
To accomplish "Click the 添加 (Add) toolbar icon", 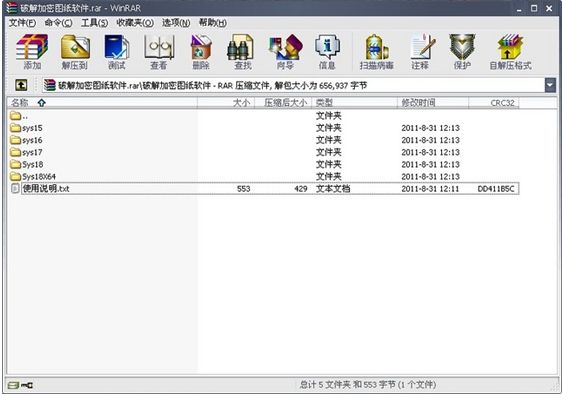I will click(32, 52).
